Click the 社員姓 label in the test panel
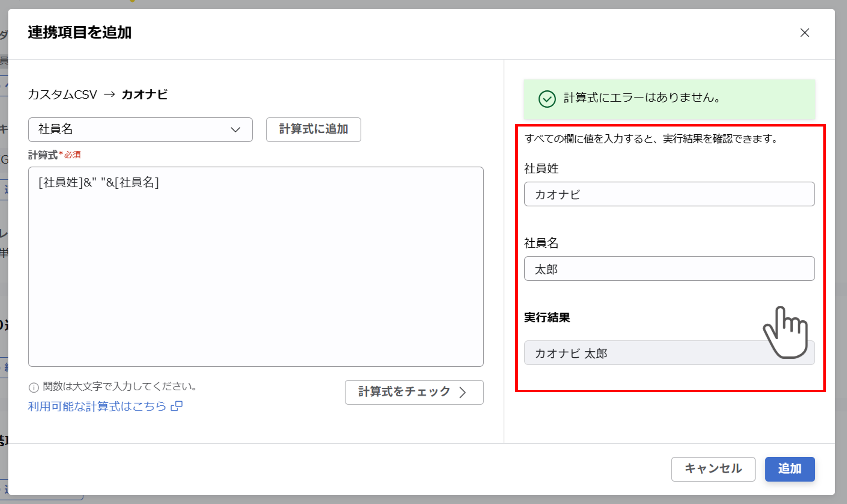The width and height of the screenshot is (847, 504). (541, 168)
